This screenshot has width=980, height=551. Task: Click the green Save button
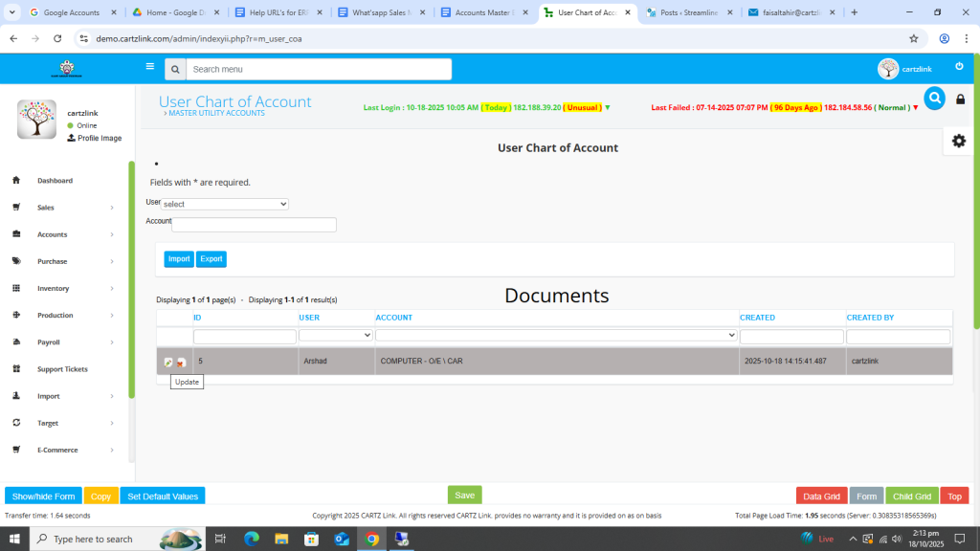point(464,496)
